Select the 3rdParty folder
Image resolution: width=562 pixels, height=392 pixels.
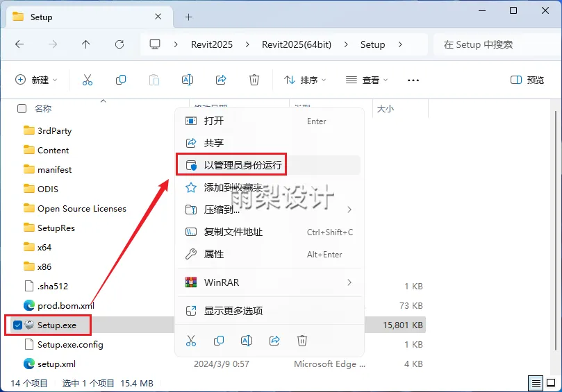coord(47,130)
